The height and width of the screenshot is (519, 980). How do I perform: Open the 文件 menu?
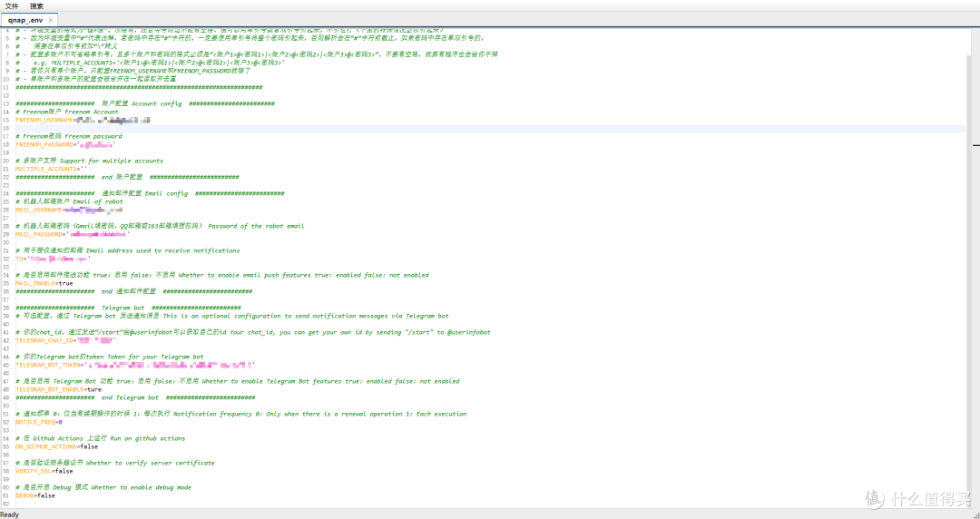tap(12, 5)
